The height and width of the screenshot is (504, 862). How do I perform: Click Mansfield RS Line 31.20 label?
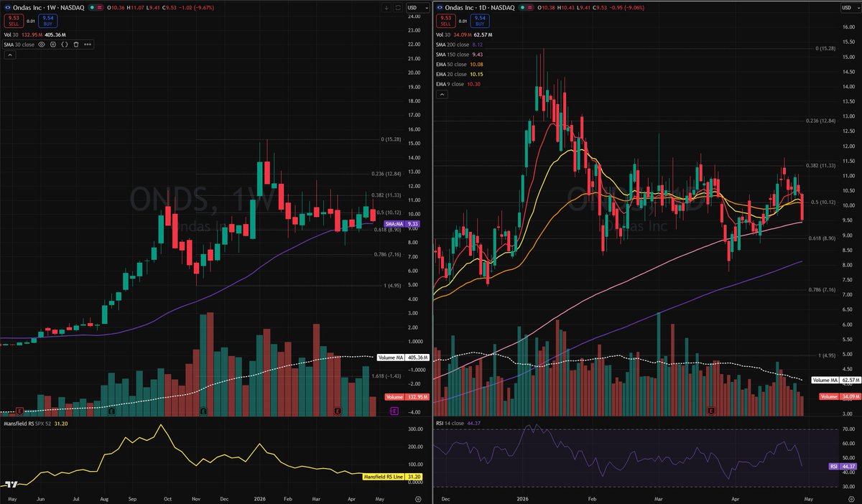392,477
